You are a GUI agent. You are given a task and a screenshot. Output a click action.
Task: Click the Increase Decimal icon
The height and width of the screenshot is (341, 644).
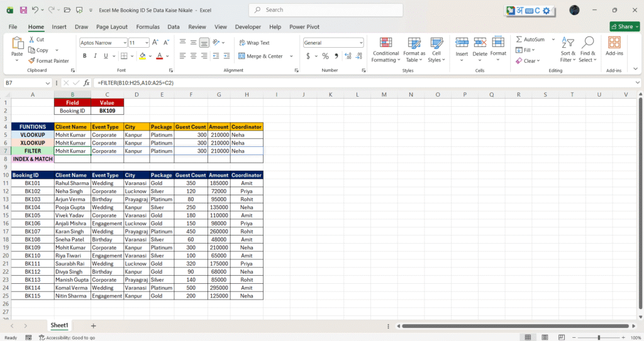(348, 56)
